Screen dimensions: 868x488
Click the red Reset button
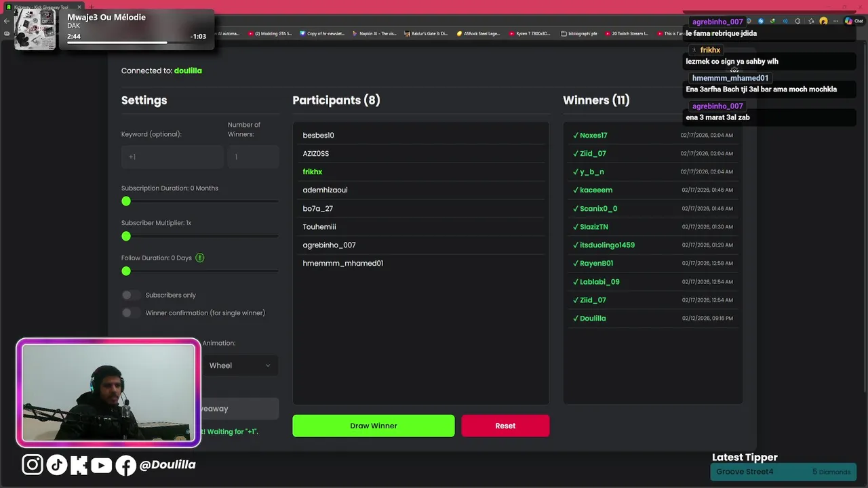point(505,426)
